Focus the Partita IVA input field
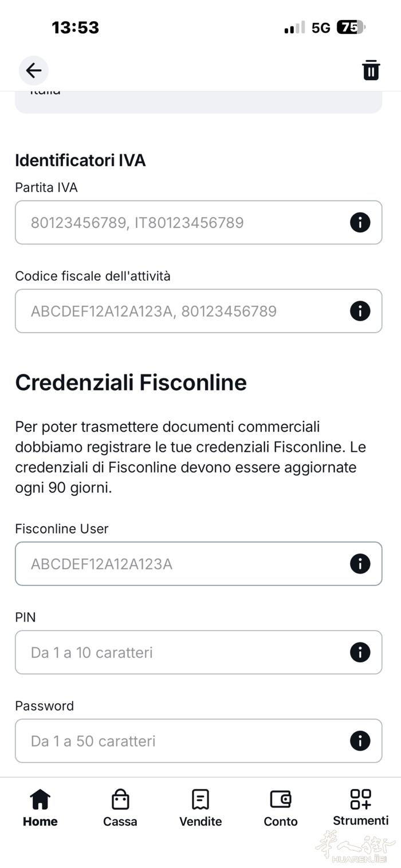401x868 pixels. (x=183, y=222)
